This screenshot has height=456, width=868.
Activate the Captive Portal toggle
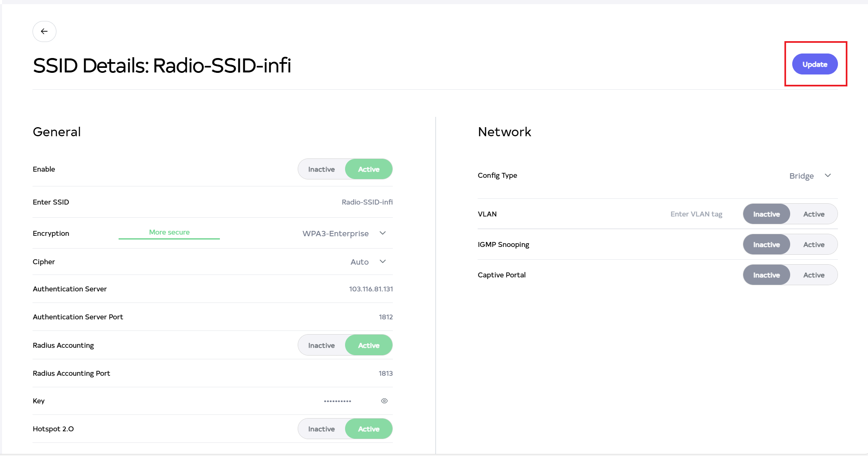pyautogui.click(x=814, y=275)
